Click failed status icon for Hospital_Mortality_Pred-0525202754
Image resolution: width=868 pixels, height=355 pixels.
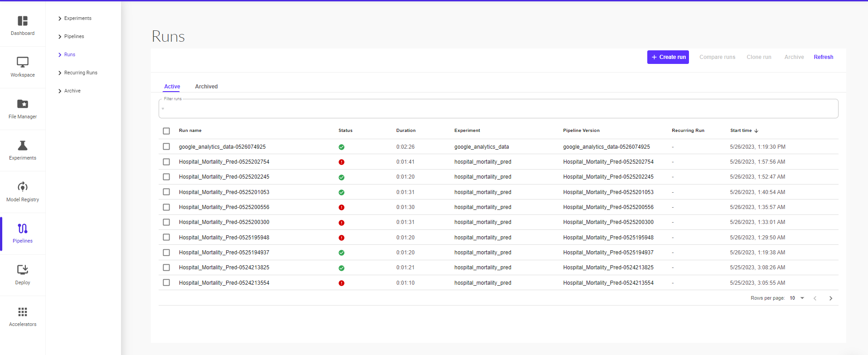(x=341, y=162)
